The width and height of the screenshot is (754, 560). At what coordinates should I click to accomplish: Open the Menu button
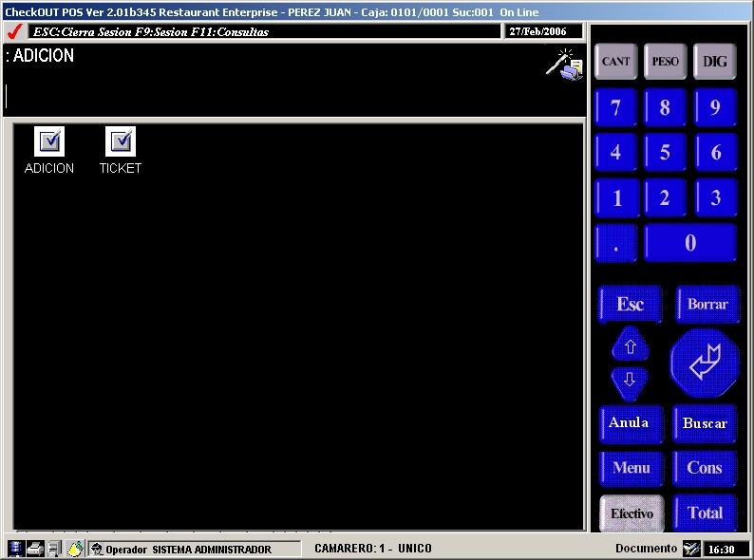point(631,468)
